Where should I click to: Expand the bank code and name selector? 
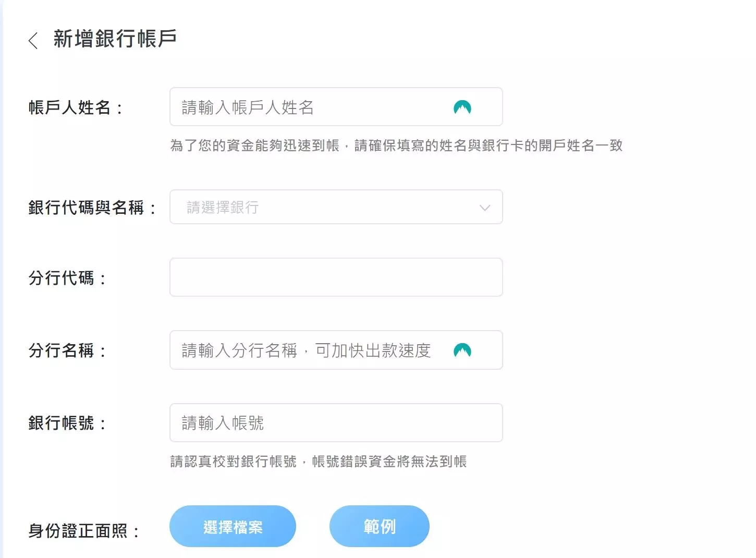[336, 207]
